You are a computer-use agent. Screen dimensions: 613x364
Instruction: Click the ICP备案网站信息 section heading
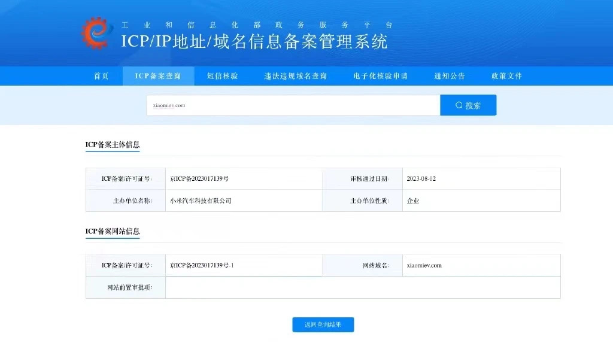point(113,232)
